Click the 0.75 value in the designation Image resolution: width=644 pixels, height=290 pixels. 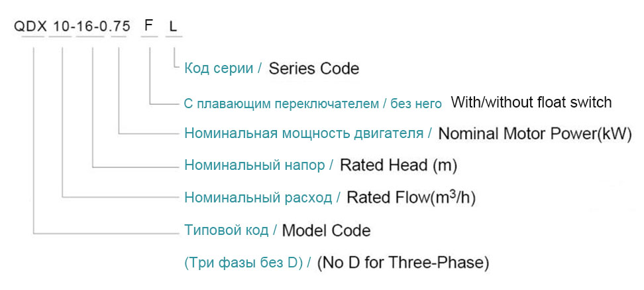pyautogui.click(x=119, y=29)
